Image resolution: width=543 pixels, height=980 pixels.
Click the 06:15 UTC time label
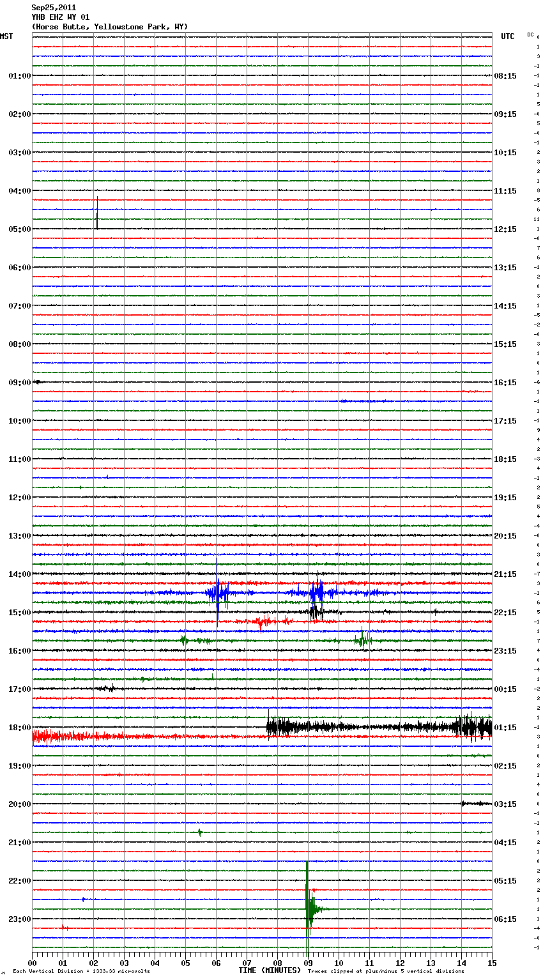505,919
